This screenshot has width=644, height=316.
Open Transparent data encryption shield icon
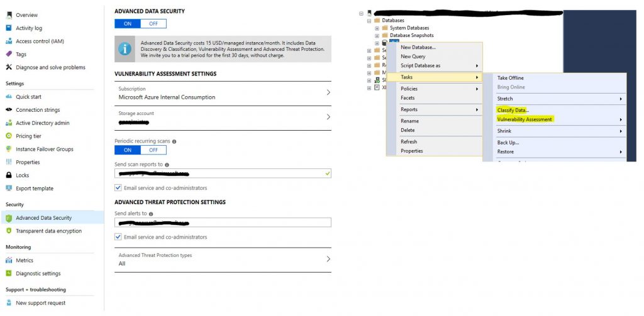click(x=9, y=231)
